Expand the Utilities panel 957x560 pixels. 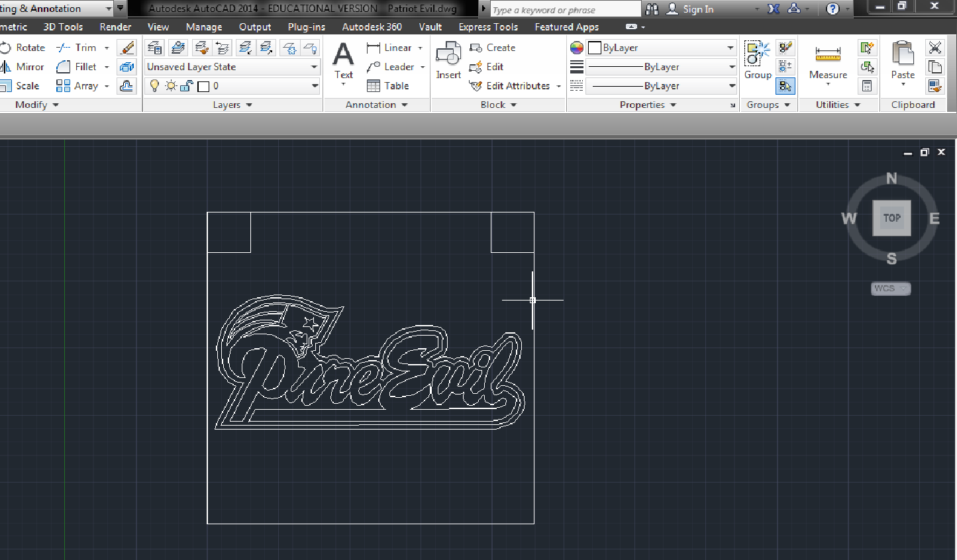click(x=838, y=105)
